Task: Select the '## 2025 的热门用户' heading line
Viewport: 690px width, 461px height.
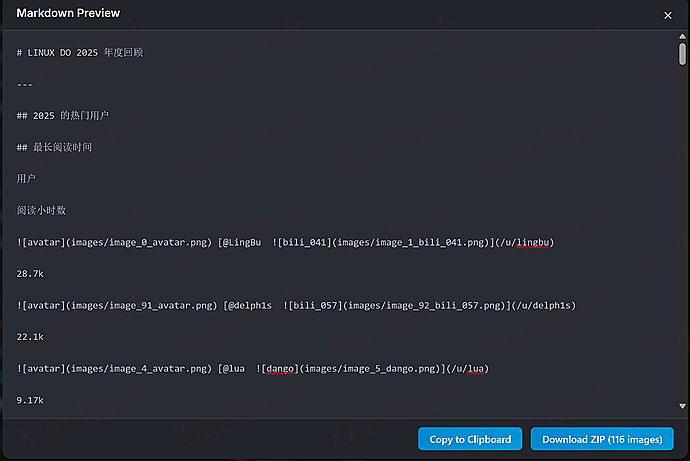Action: point(63,116)
